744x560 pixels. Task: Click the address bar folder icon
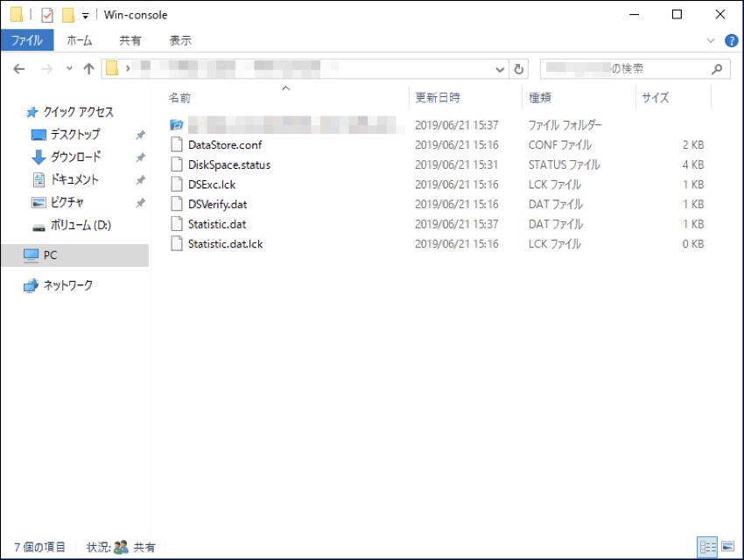[x=112, y=69]
